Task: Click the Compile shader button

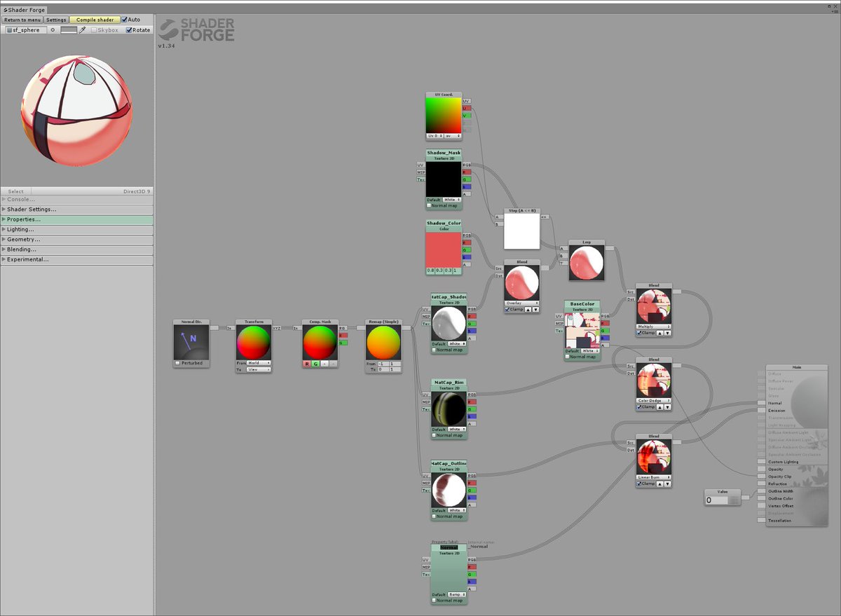Action: coord(95,20)
